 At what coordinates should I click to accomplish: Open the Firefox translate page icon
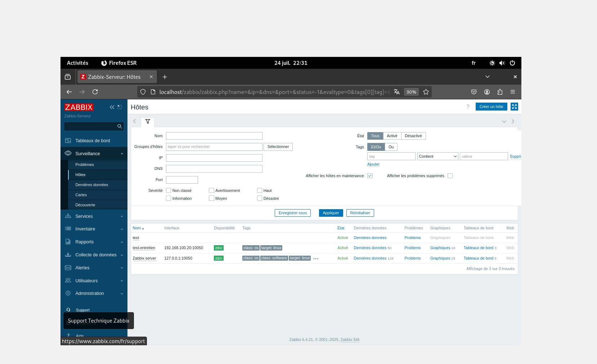pyautogui.click(x=397, y=92)
